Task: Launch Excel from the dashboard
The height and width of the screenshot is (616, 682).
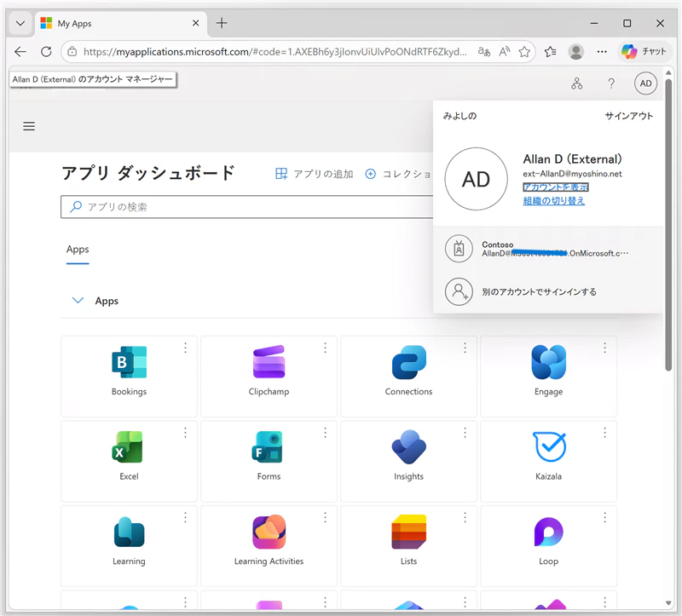Action: click(x=129, y=461)
